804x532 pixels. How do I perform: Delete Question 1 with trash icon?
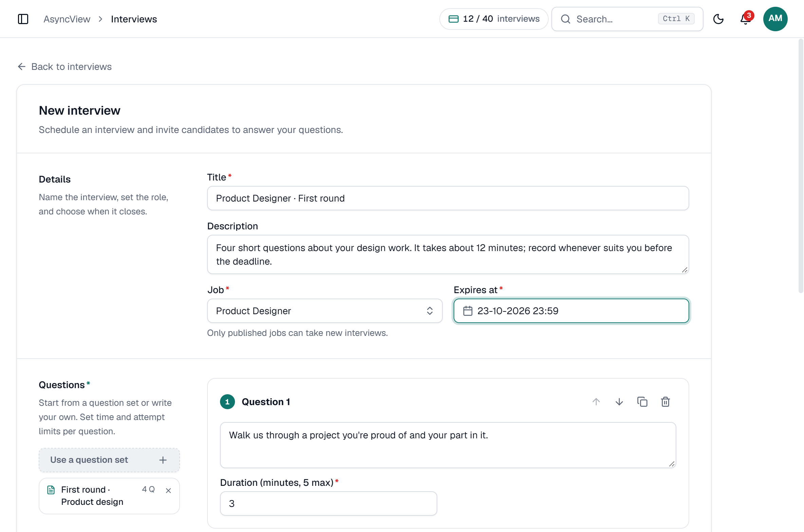point(665,402)
